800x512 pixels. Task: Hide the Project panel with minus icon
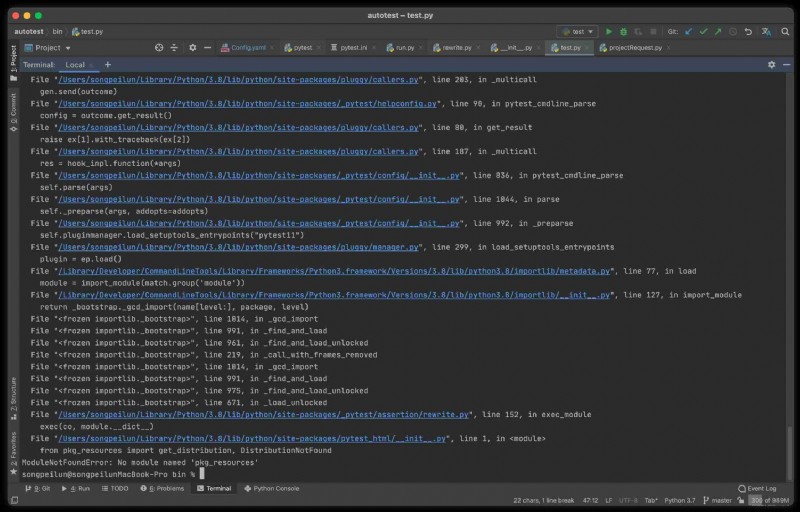(207, 47)
